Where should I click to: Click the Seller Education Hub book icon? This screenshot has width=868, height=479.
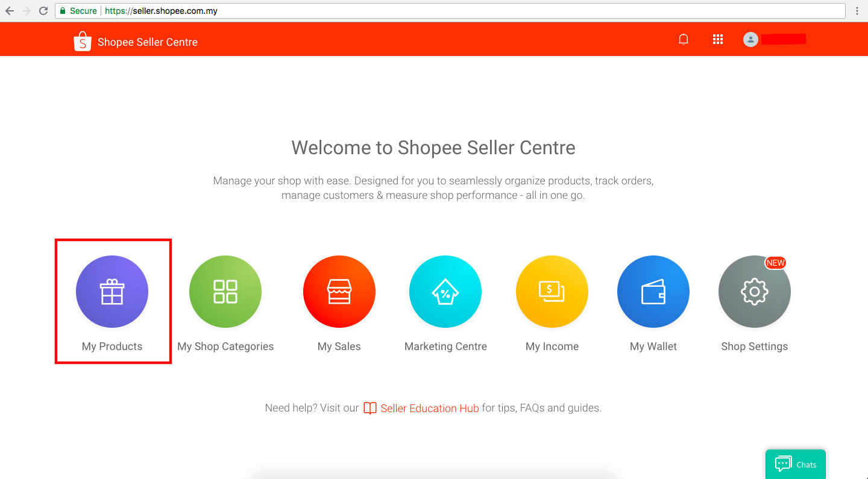370,409
